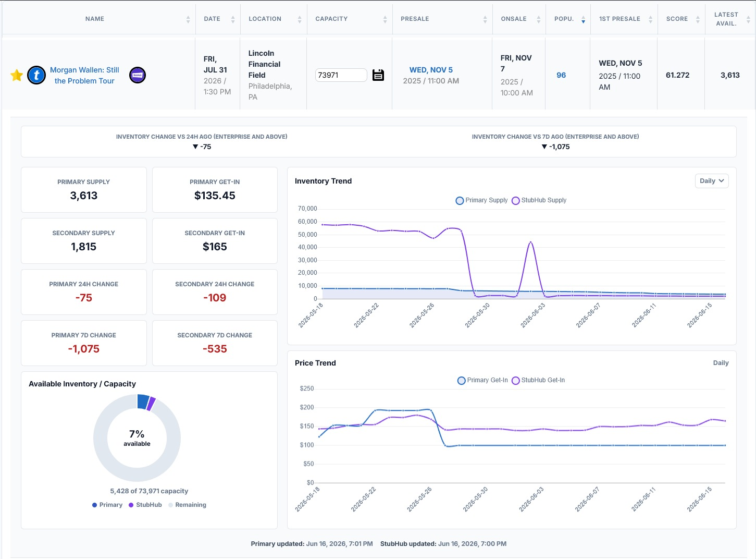Click the Primary 24H Change -75 card

[x=84, y=292]
